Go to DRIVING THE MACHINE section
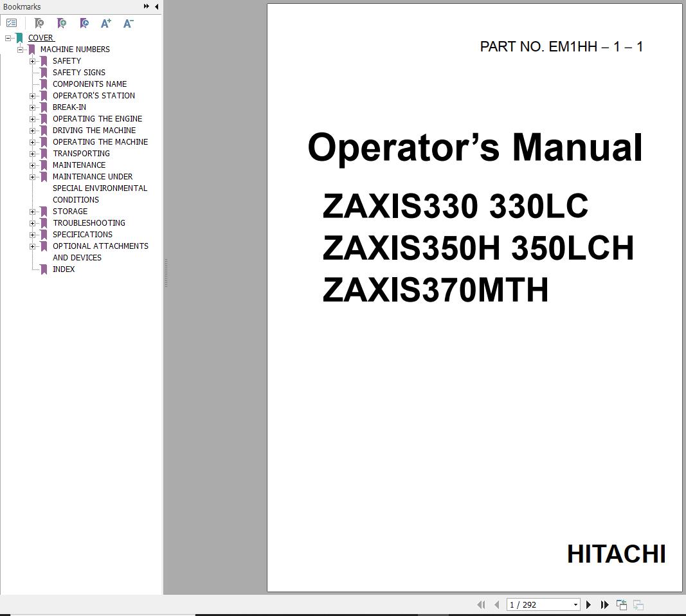This screenshot has height=616, width=686. (94, 131)
